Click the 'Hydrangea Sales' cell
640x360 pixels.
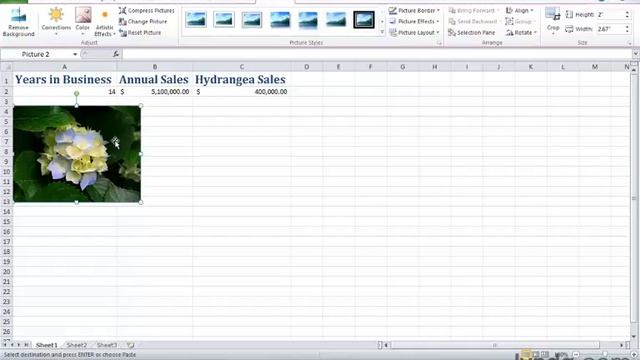[x=242, y=80]
